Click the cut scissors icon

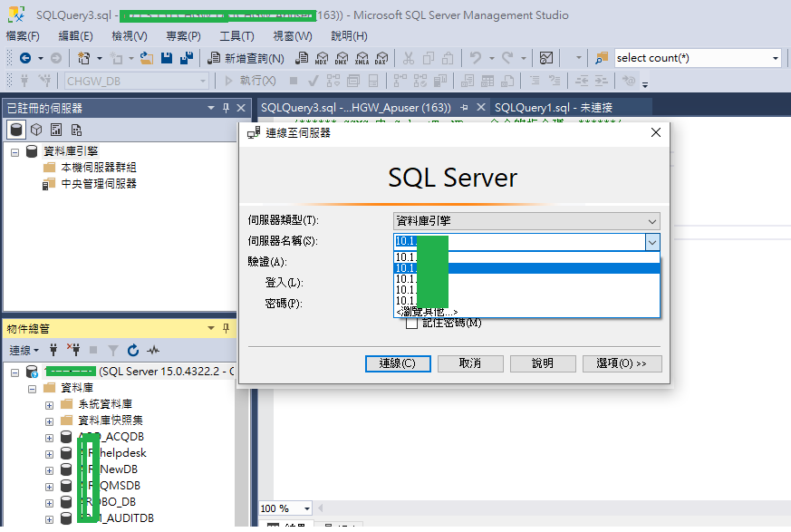[408, 58]
